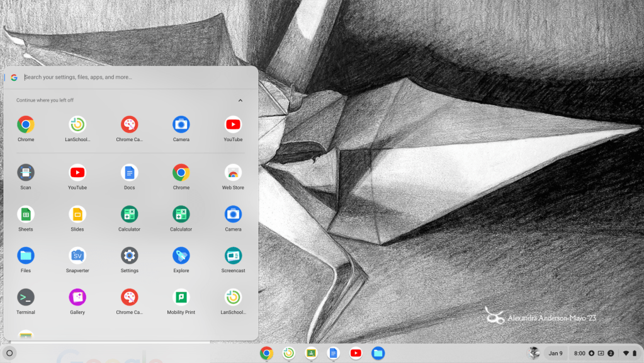Open the Scan app in the launcher
The image size is (644, 363).
point(26,173)
